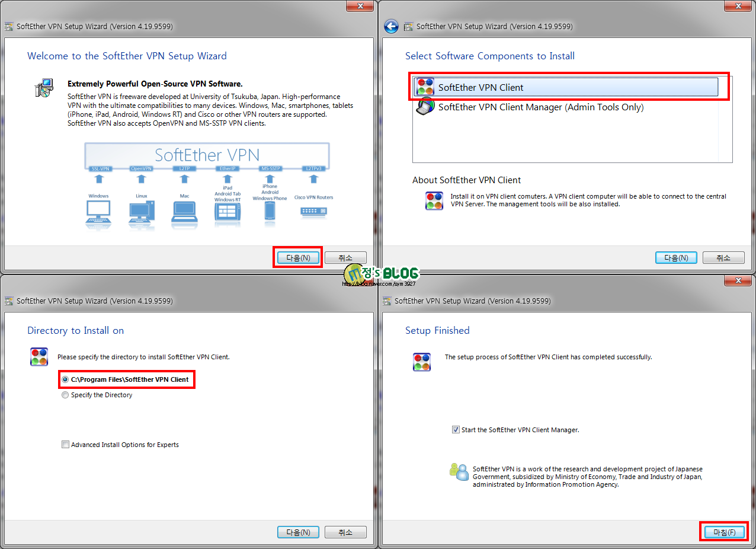
Task: Click 다음(N) in the Directory to Install window
Action: click(298, 532)
